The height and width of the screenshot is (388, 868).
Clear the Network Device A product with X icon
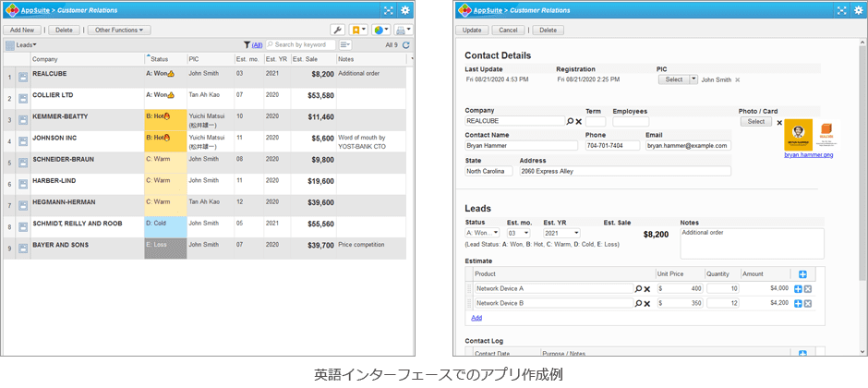point(647,289)
